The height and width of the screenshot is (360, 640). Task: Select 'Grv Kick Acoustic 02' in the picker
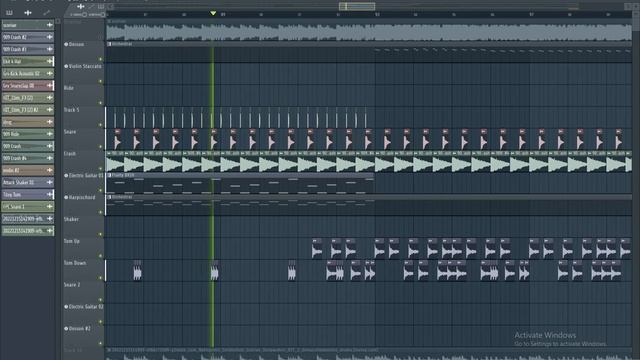pos(28,73)
